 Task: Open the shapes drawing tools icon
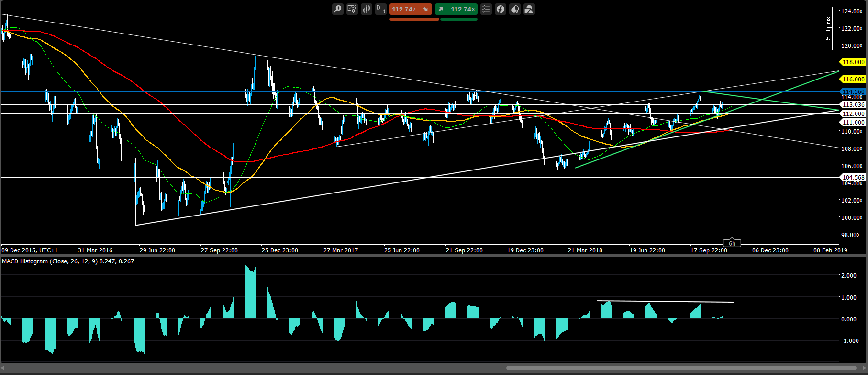click(529, 9)
